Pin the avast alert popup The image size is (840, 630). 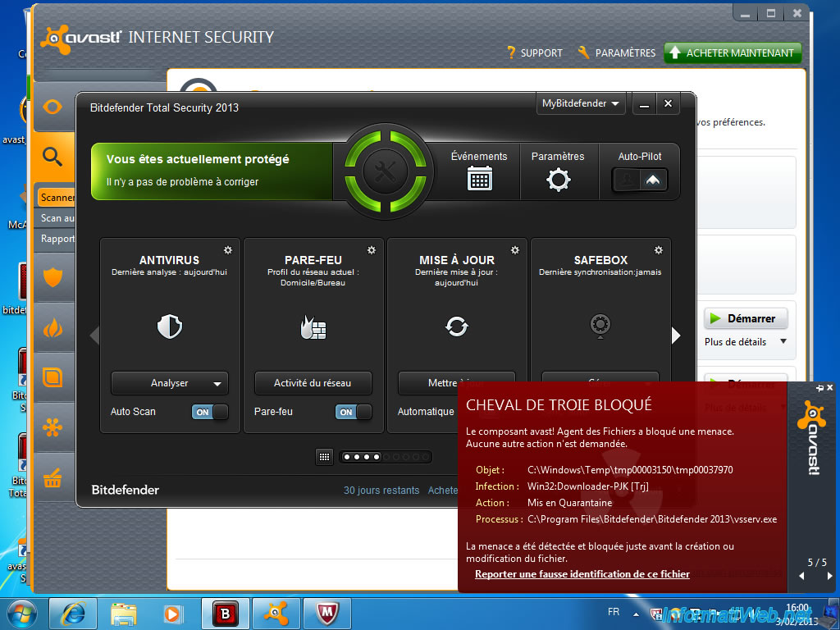[x=819, y=387]
